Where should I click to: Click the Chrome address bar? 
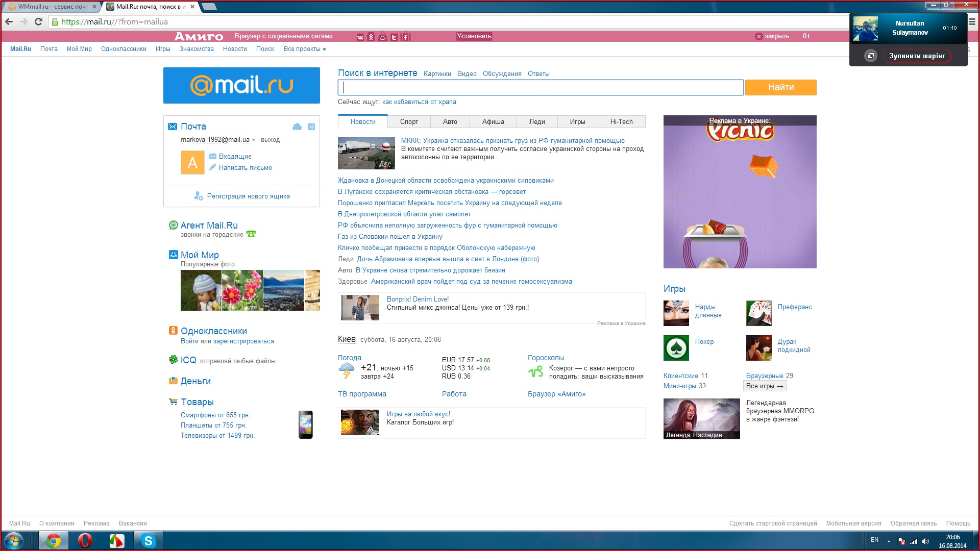tap(449, 21)
